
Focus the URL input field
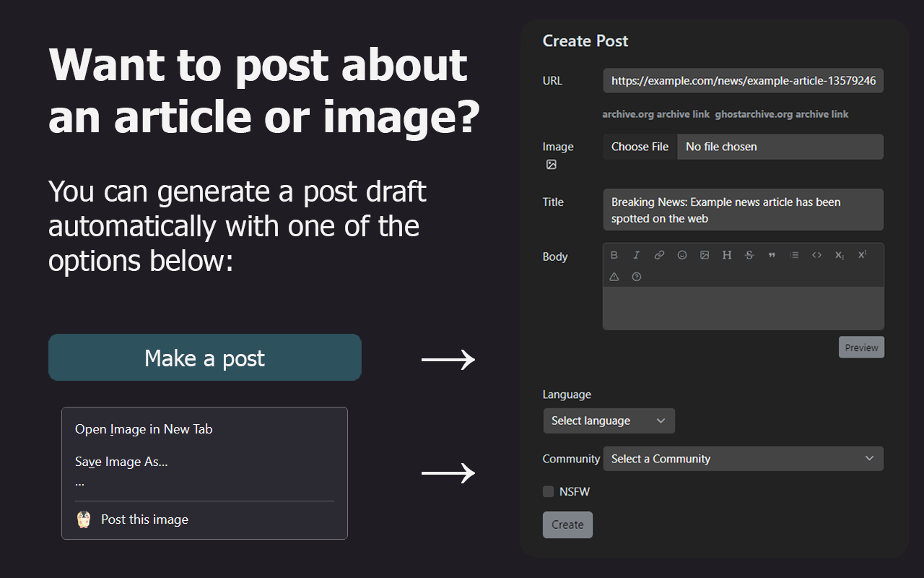click(x=744, y=81)
